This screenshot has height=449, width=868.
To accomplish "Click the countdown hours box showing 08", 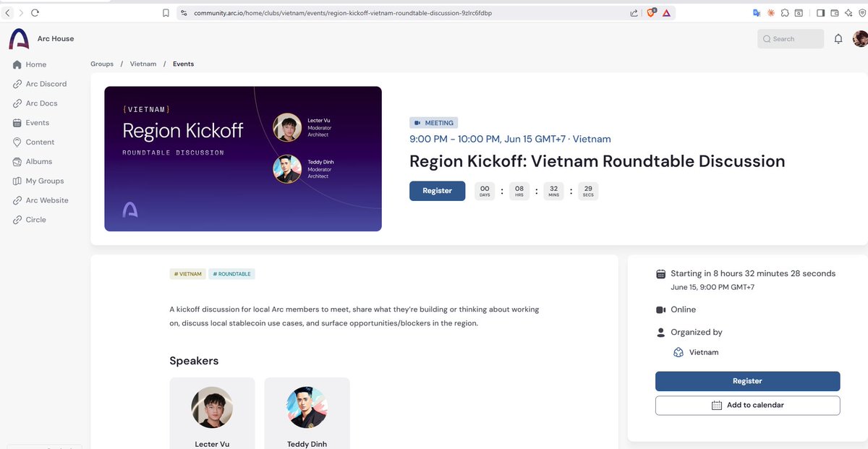I will point(519,191).
